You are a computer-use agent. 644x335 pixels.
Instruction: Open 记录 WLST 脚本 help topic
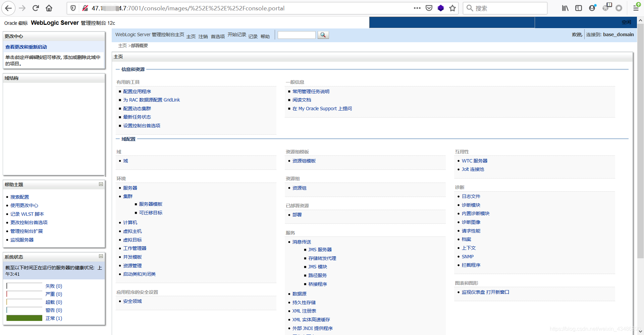[27, 214]
